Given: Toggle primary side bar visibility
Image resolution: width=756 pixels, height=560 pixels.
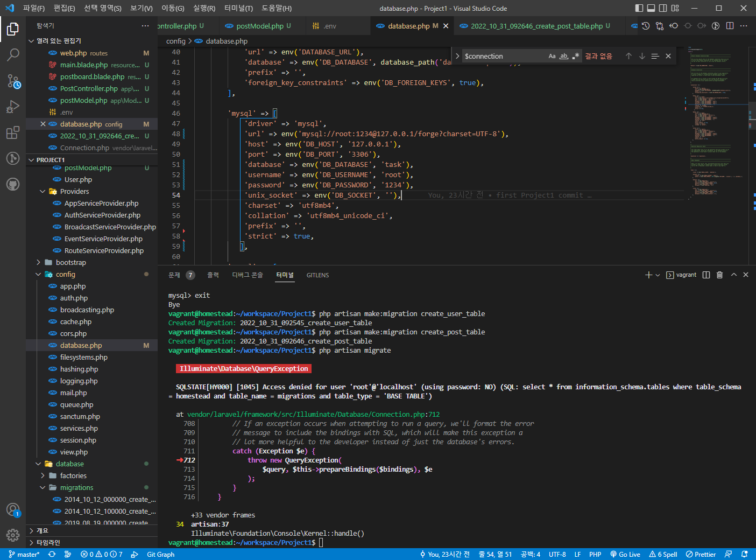Looking at the screenshot, I should pos(639,8).
